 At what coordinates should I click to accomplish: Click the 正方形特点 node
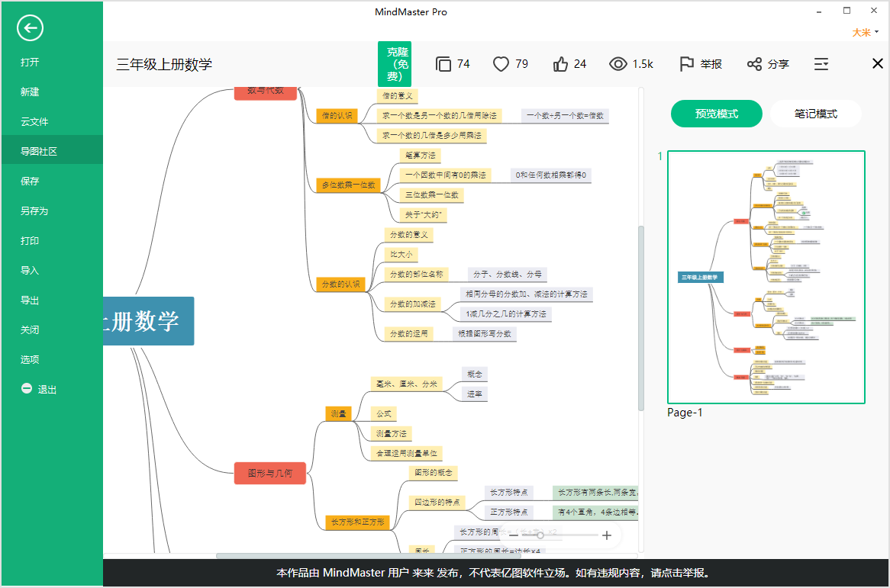(509, 512)
